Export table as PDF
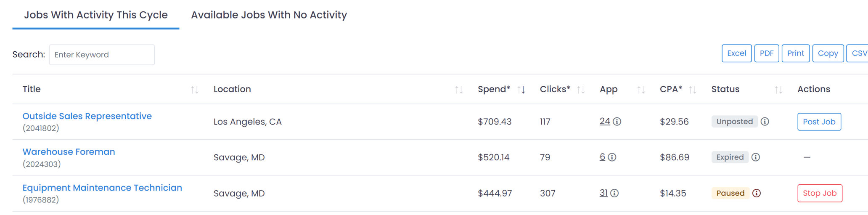Viewport: 868px width, 215px height. (766, 53)
